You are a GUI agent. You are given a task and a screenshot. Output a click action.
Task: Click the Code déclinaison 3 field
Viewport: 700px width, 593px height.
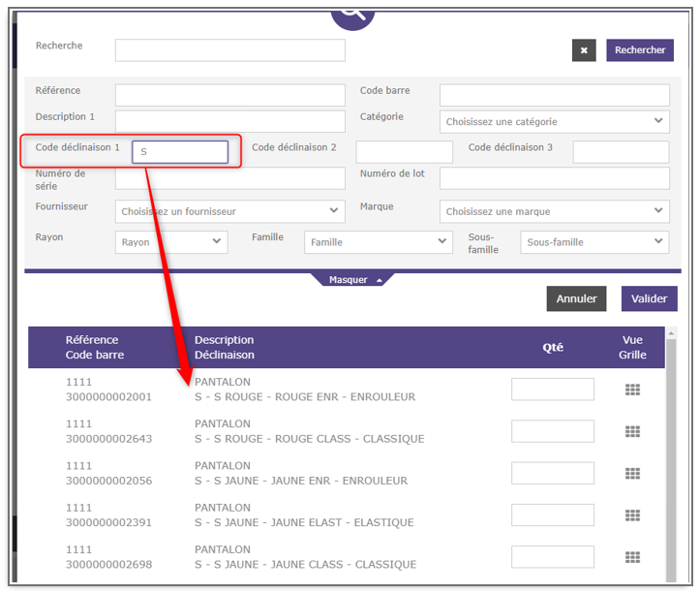(x=621, y=152)
